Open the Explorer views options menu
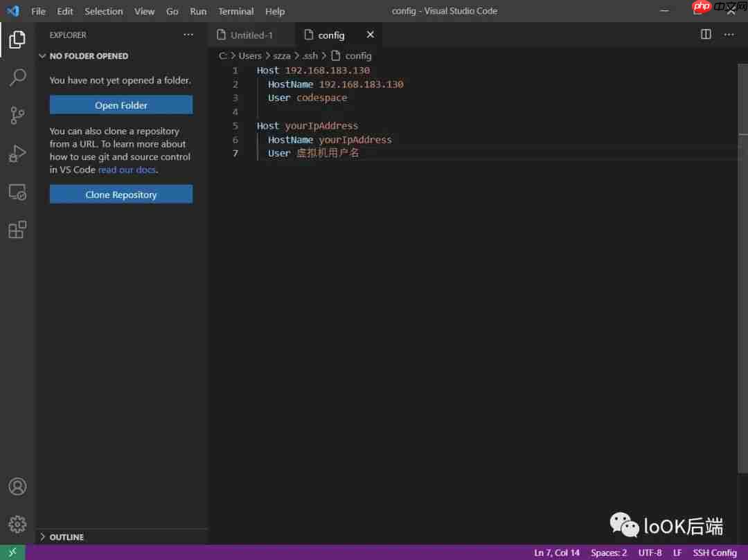Screen dimensions: 748x560 click(188, 34)
